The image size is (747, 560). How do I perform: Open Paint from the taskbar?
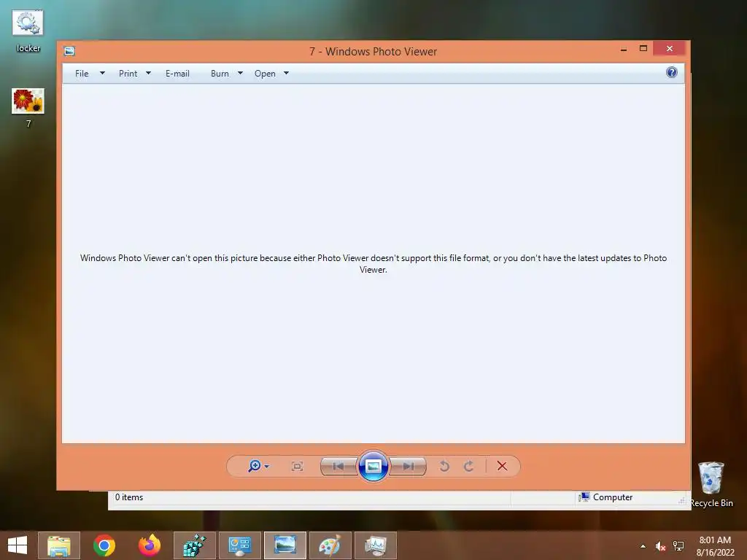(330, 545)
